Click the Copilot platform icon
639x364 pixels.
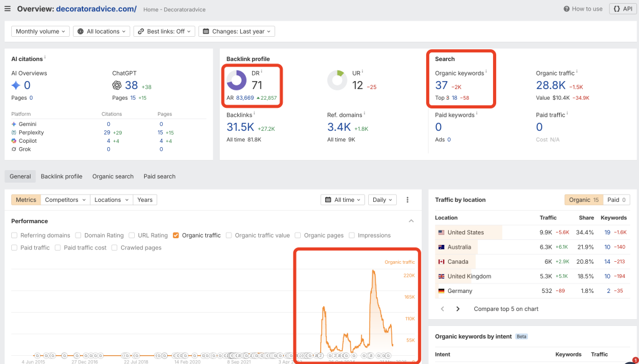14,140
